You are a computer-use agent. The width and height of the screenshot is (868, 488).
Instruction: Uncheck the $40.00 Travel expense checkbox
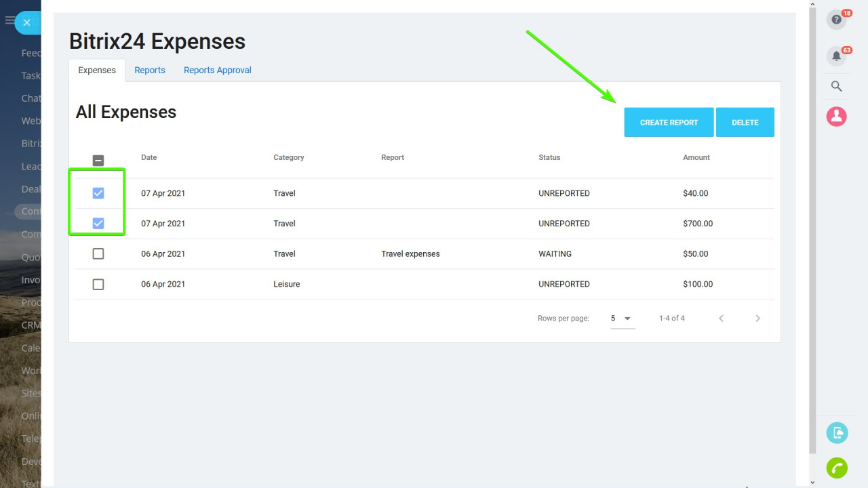pos(98,193)
